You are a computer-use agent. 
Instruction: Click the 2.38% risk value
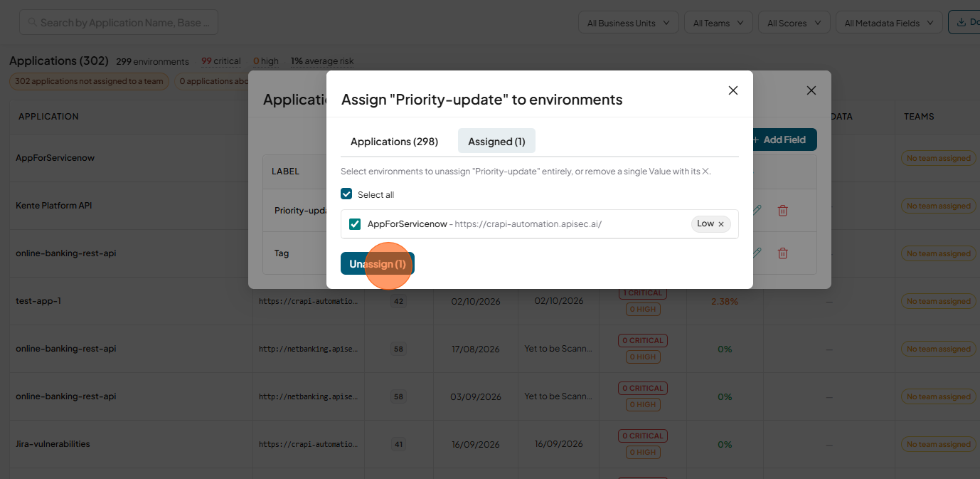tap(725, 302)
